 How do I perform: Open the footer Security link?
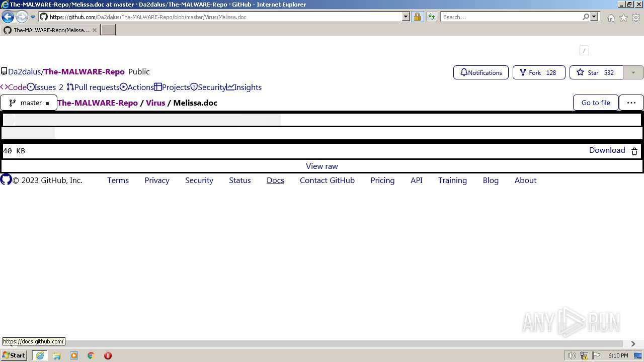199,180
